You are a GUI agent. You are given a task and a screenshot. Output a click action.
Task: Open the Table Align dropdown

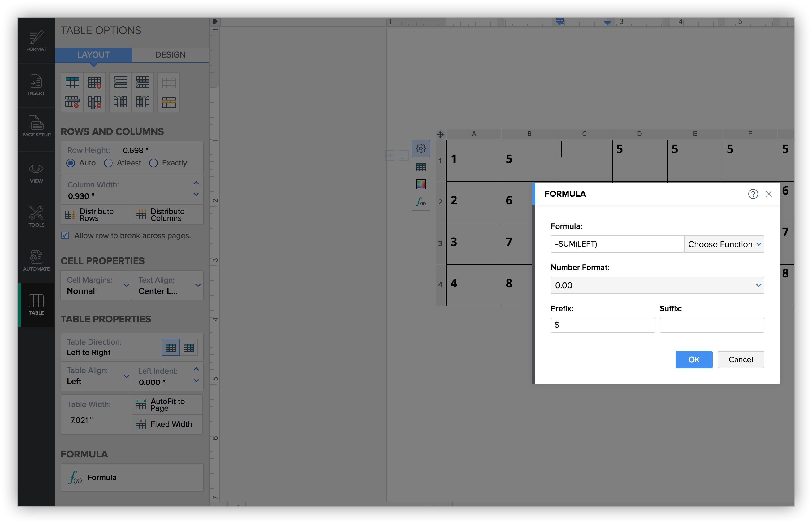point(96,376)
